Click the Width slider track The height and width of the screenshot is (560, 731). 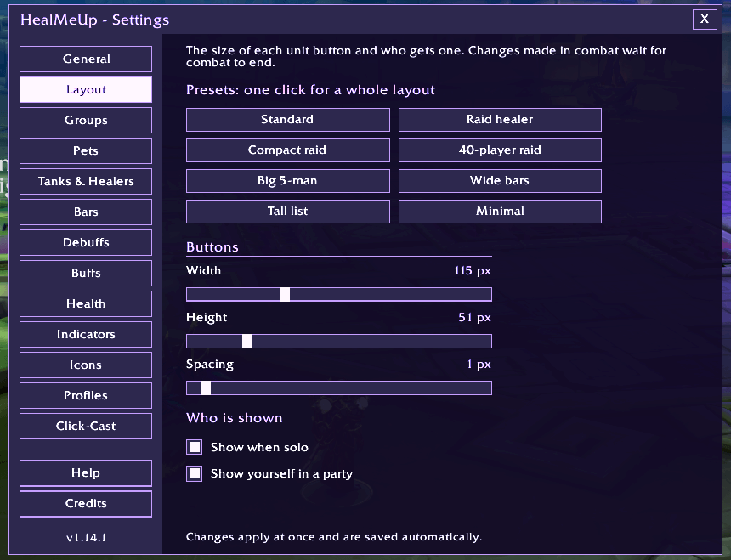[x=339, y=294]
